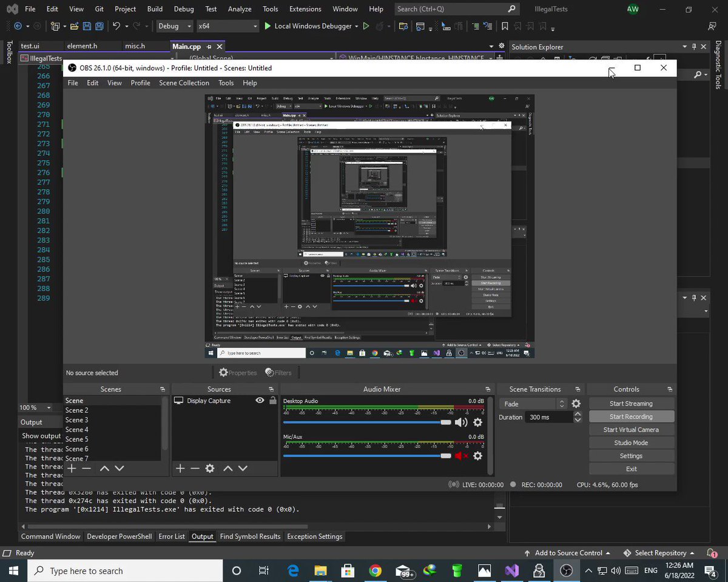Viewport: 728px width, 582px height.
Task: Click Windows taskbar search box
Action: tap(125, 570)
